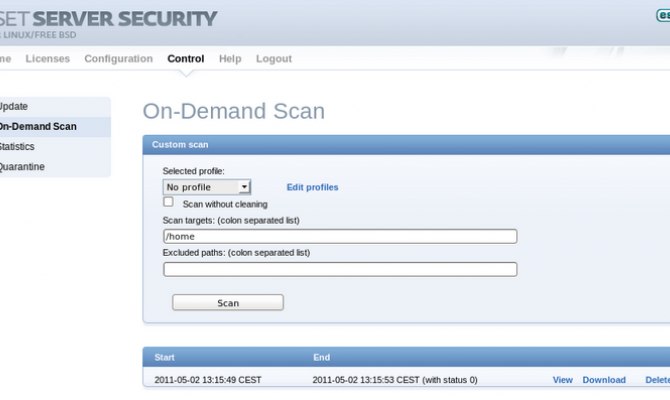Click the End column header
Image resolution: width=670 pixels, height=400 pixels.
coord(321,357)
